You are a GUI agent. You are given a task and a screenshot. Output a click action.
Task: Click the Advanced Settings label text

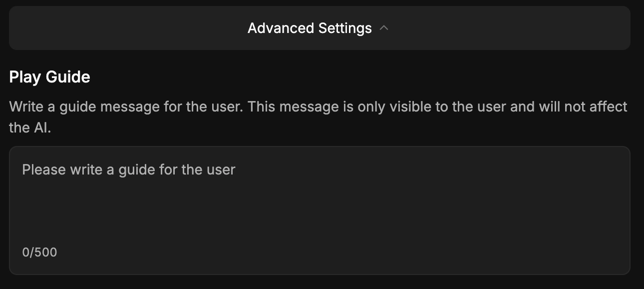coord(310,28)
